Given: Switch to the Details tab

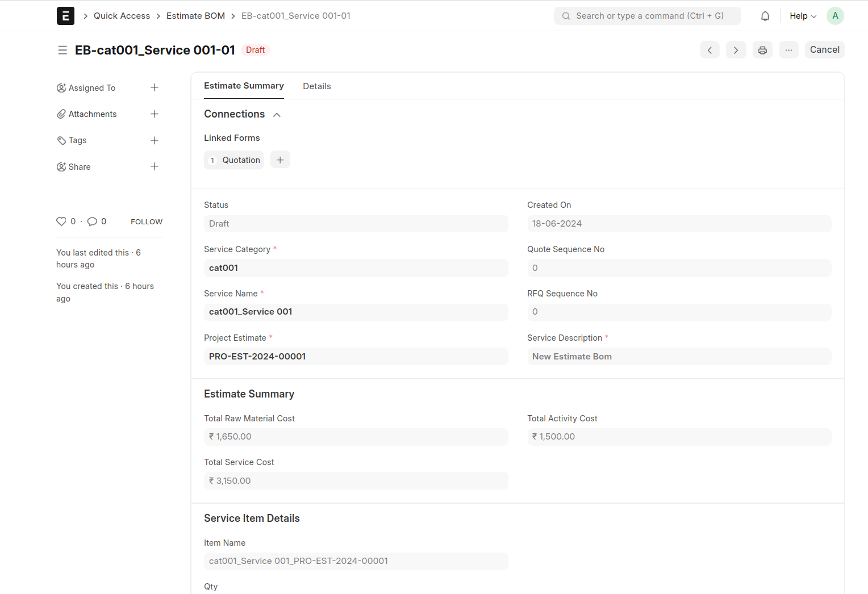Looking at the screenshot, I should 316,86.
